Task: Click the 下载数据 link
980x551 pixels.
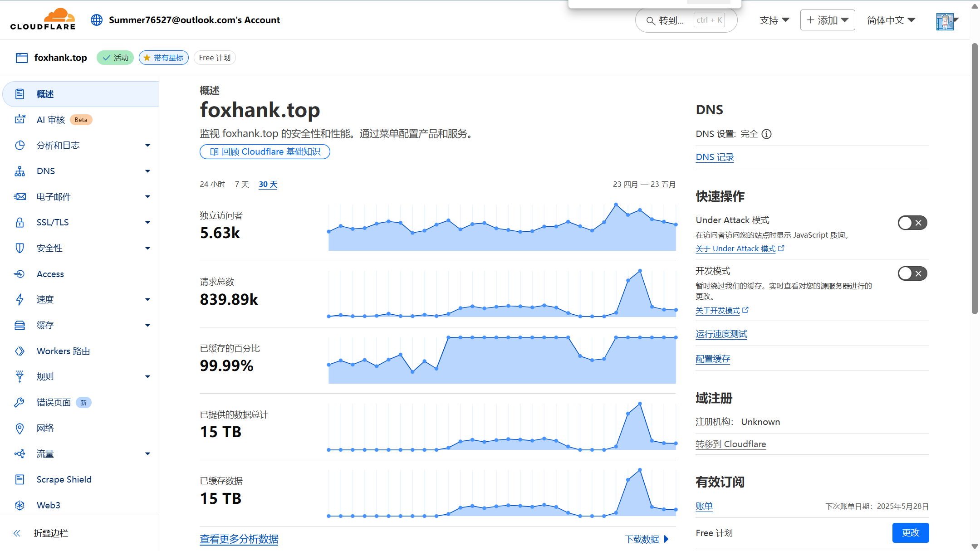Action: tap(647, 539)
